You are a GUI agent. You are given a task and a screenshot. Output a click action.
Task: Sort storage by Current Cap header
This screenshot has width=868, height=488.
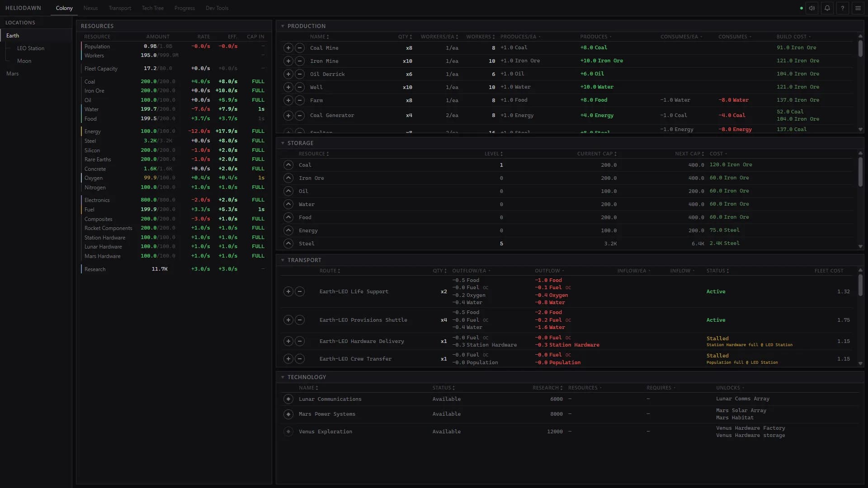tap(597, 154)
